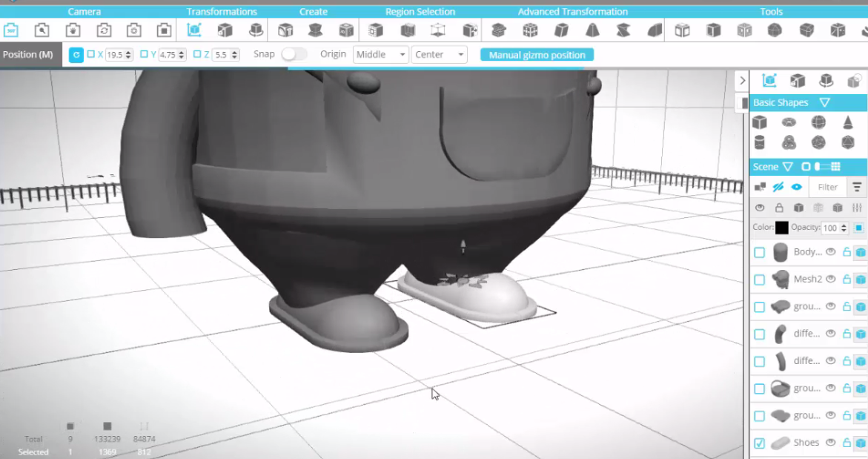
Task: Open the Center dropdown
Action: tap(439, 55)
